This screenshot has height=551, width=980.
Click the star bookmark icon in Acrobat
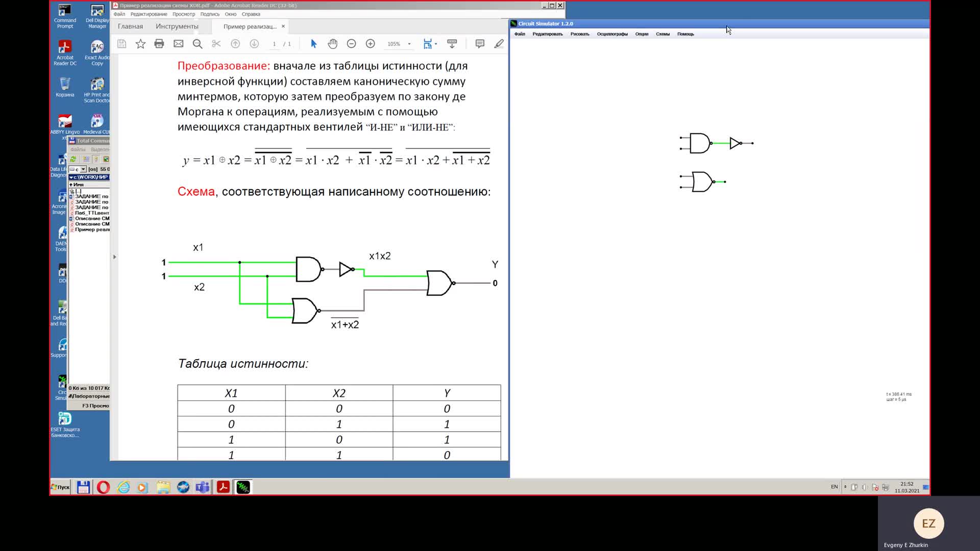point(140,44)
